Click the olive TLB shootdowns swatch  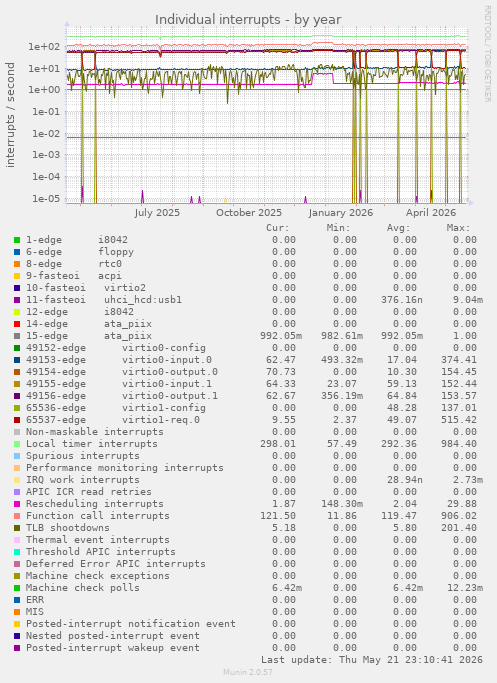17,528
